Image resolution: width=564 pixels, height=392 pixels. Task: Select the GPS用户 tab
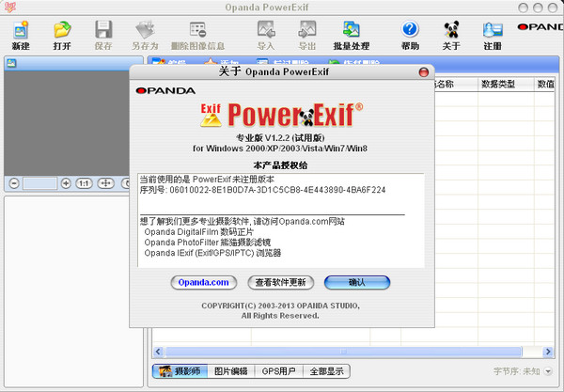click(278, 371)
